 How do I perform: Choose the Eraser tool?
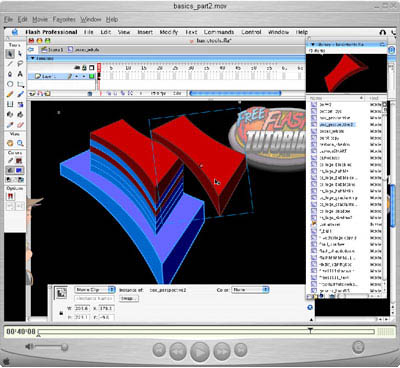click(x=20, y=125)
